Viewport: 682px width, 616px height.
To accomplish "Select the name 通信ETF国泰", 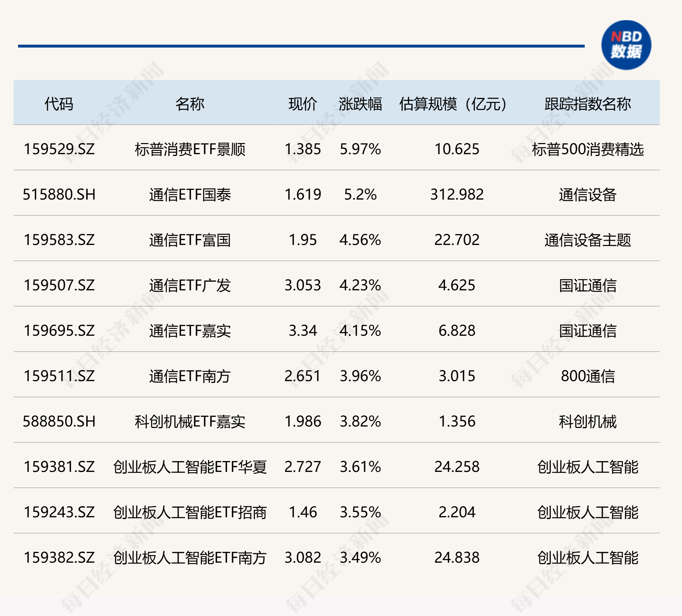I will pos(190,195).
